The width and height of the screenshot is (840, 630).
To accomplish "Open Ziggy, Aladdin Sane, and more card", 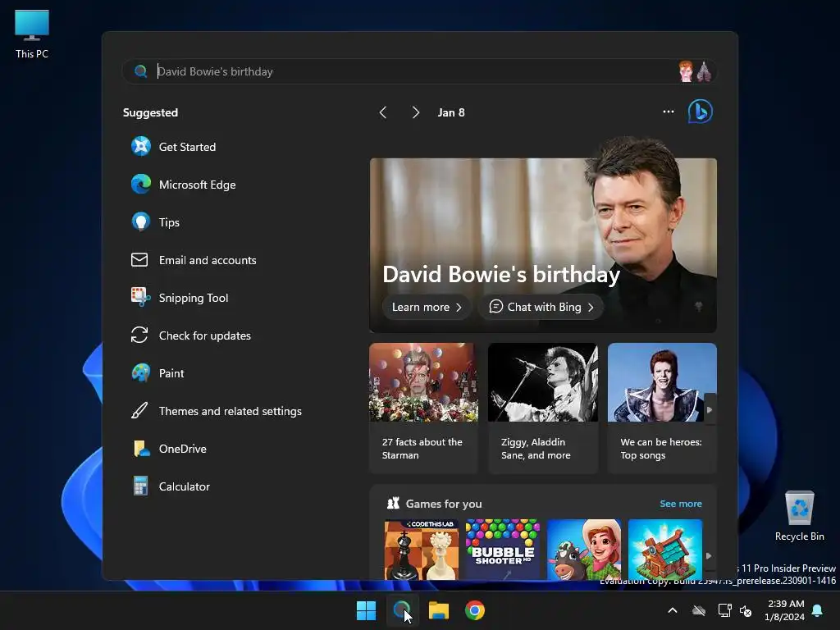I will [543, 409].
